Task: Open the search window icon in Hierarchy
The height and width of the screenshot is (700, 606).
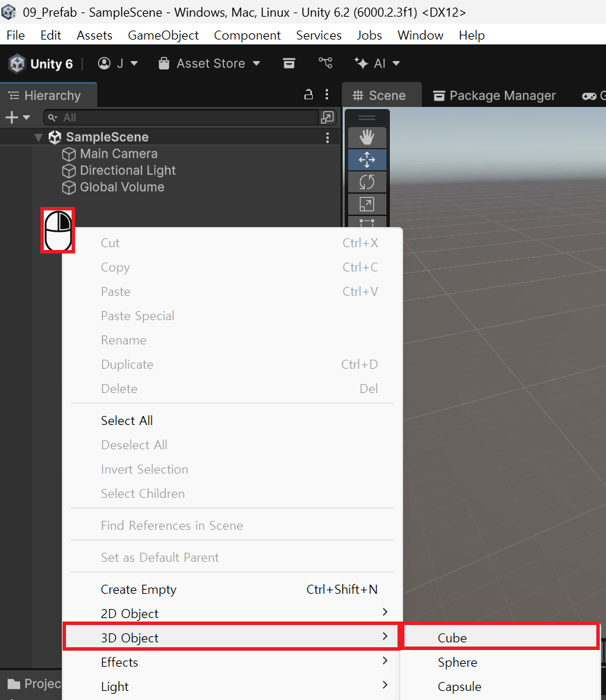Action: point(327,117)
